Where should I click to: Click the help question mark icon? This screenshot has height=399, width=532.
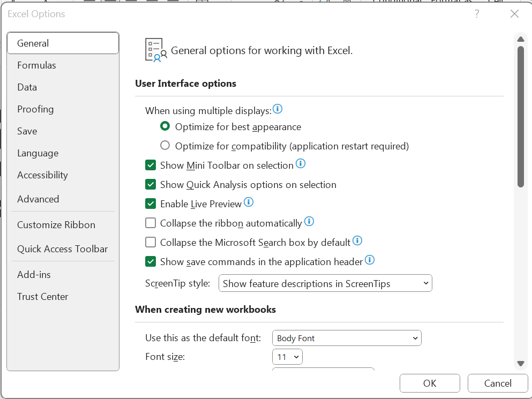[x=477, y=14]
